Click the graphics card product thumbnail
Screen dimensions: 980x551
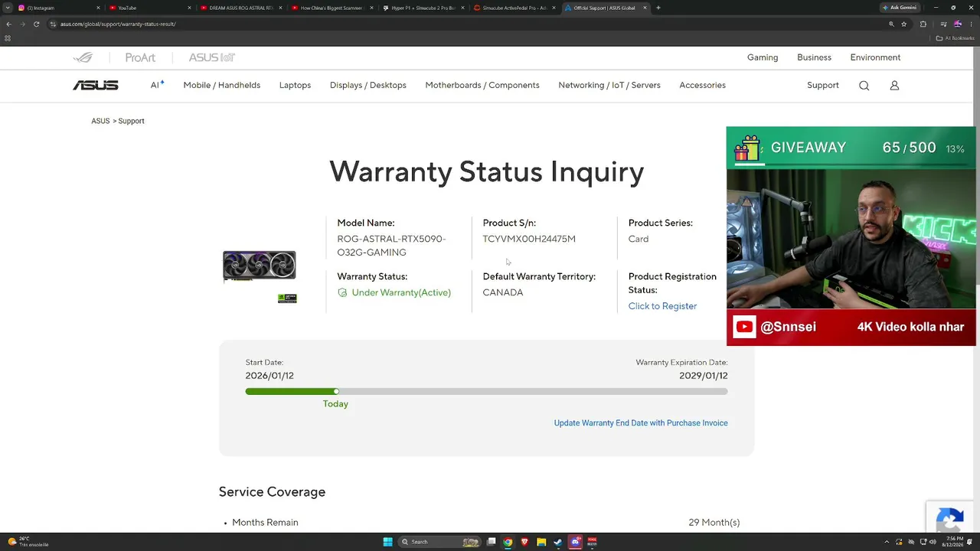260,267
